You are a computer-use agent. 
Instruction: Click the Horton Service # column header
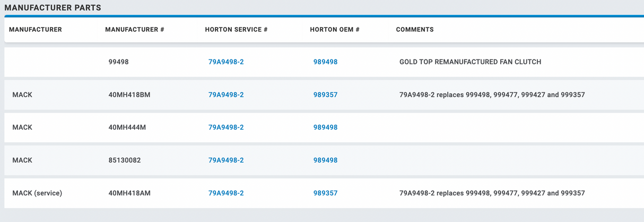[236, 30]
